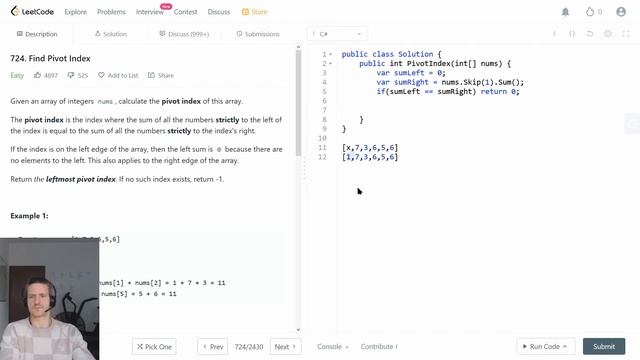Open the Store link icon
Image resolution: width=640 pixels, height=360 pixels.
pyautogui.click(x=245, y=12)
